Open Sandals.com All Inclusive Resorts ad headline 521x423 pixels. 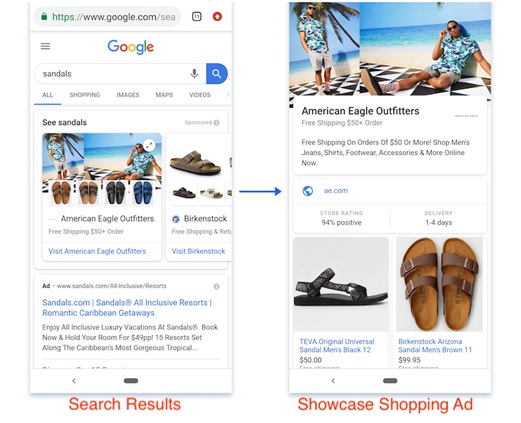tap(127, 308)
